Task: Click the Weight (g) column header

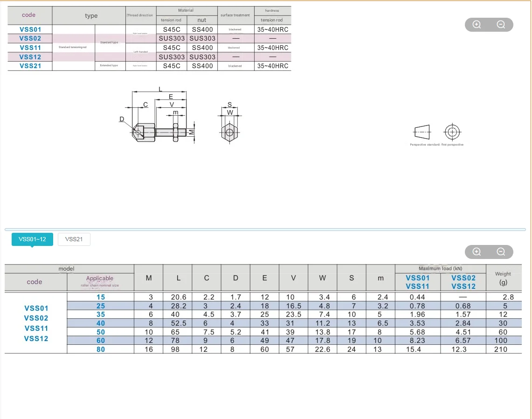Action: 503,278
